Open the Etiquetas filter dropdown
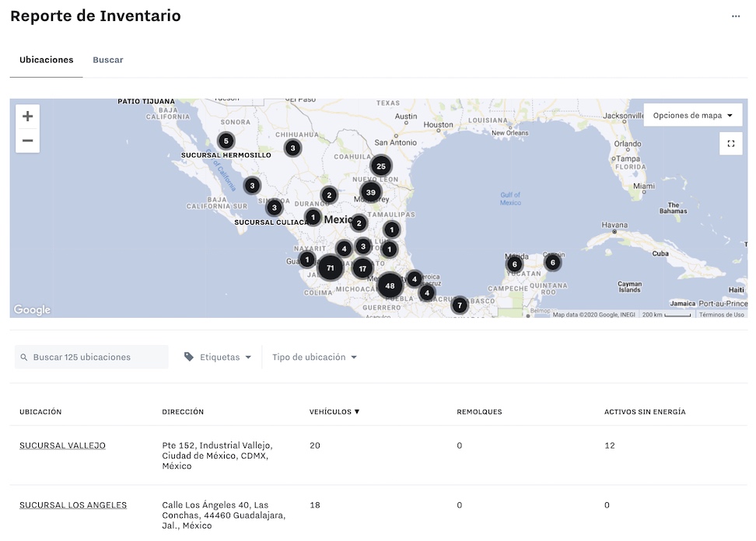 (218, 357)
